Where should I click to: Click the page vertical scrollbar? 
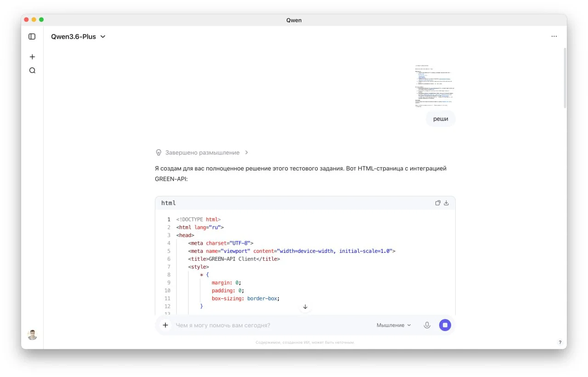pos(565,78)
